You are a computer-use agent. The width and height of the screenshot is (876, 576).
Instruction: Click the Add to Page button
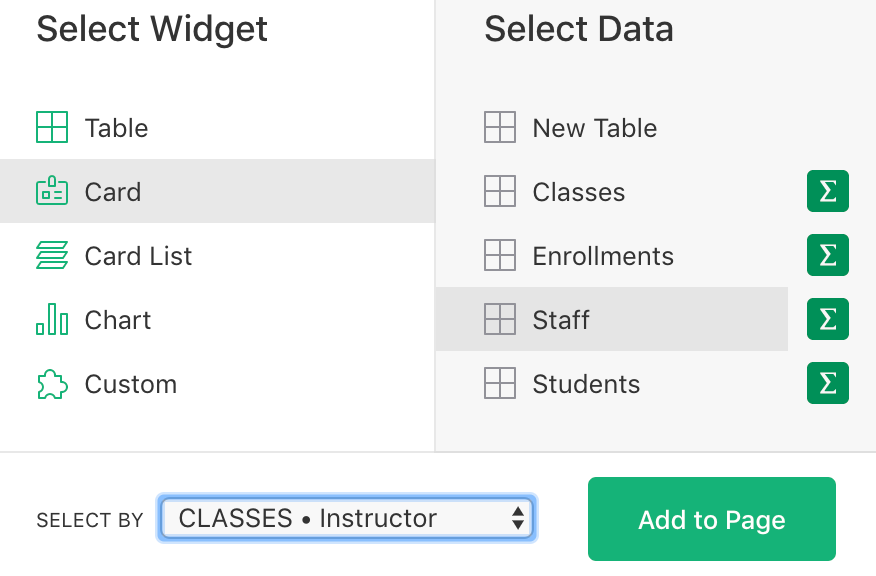click(x=711, y=519)
